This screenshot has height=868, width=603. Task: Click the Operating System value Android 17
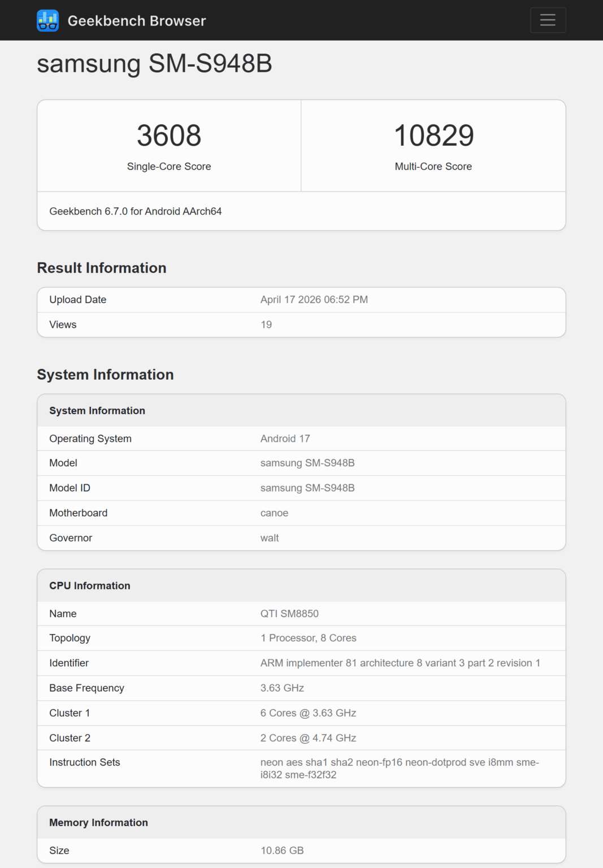coord(285,439)
